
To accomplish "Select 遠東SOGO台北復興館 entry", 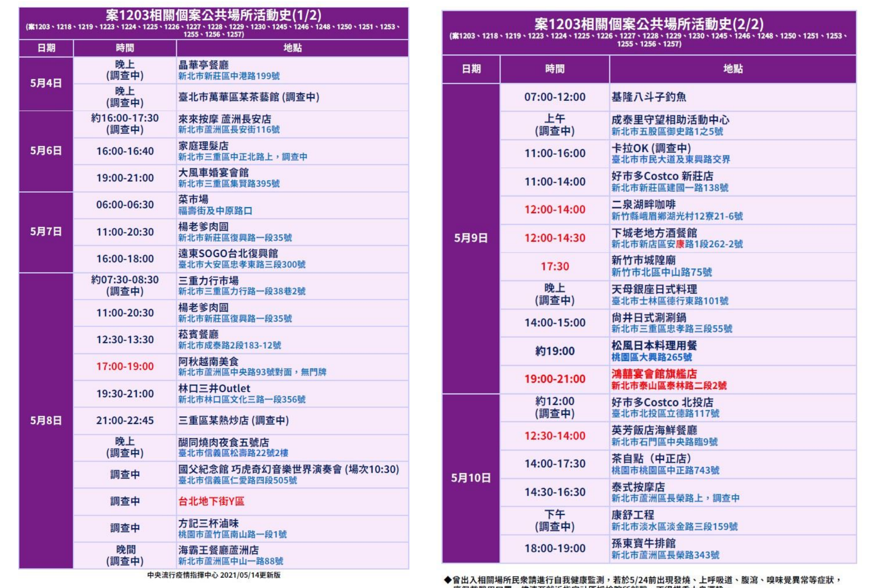I will click(228, 253).
